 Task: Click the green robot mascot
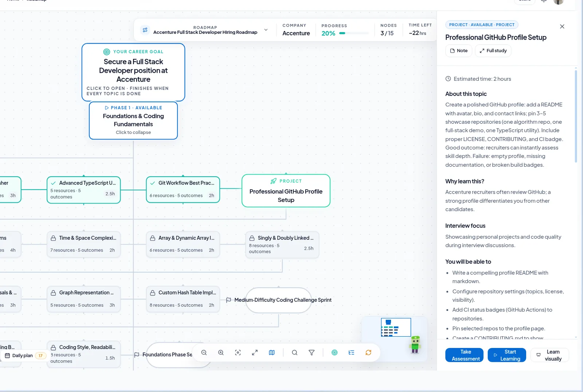click(x=415, y=344)
